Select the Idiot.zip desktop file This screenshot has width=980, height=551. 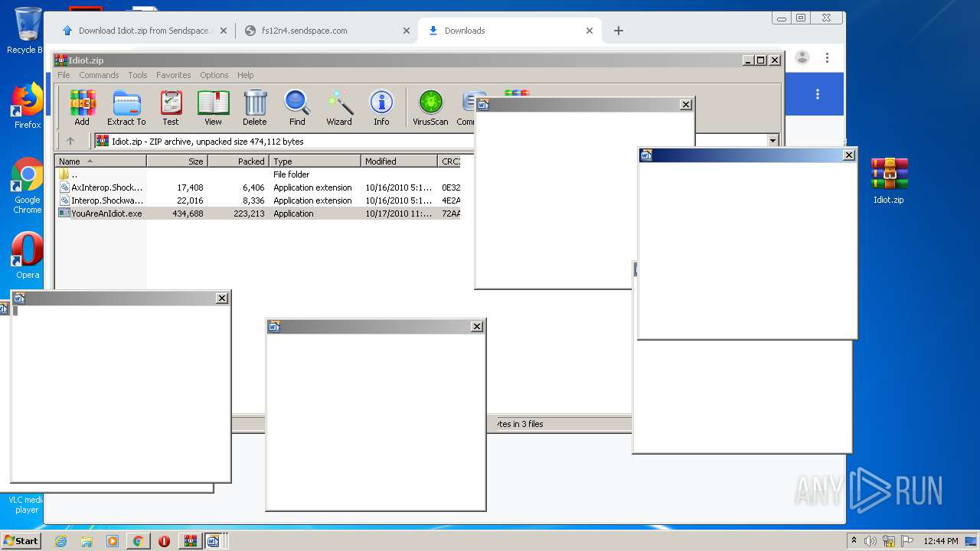click(x=889, y=181)
